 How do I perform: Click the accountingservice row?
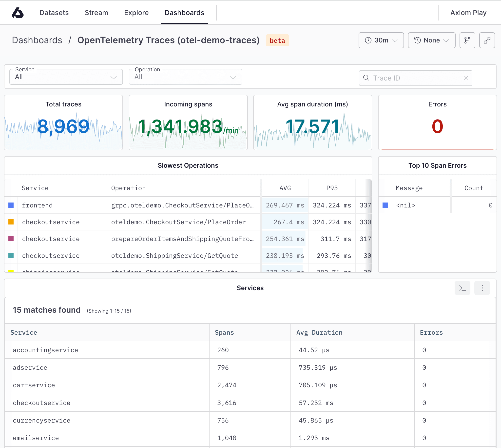(x=250, y=350)
